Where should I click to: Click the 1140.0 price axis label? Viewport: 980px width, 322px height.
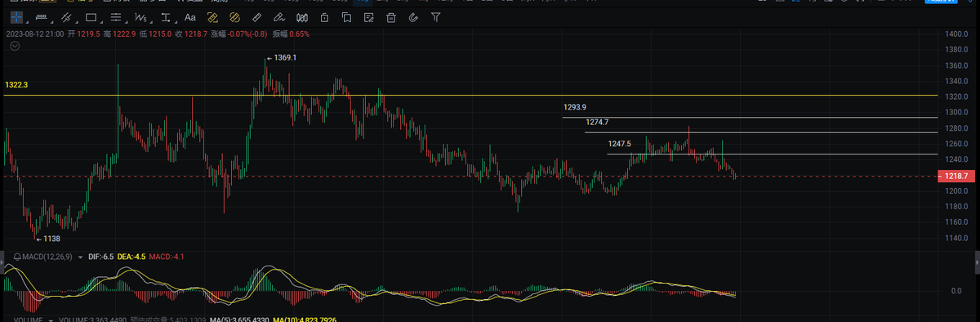(x=955, y=238)
